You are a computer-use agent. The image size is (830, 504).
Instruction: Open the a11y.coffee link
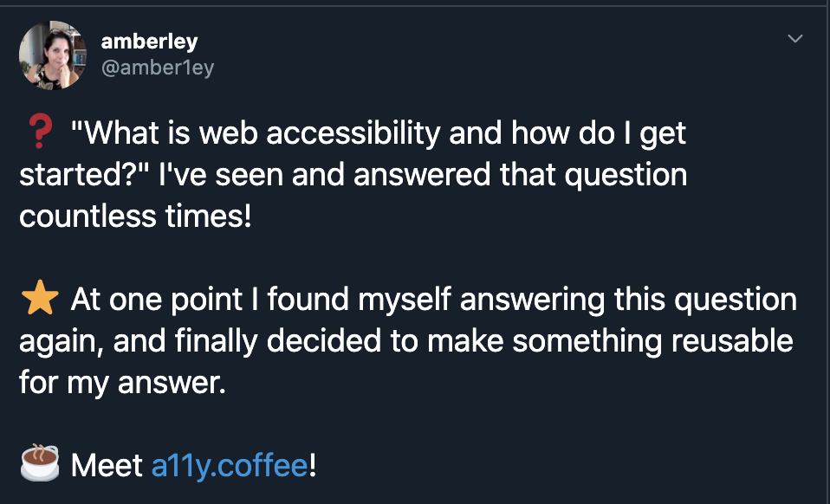pyautogui.click(x=230, y=466)
